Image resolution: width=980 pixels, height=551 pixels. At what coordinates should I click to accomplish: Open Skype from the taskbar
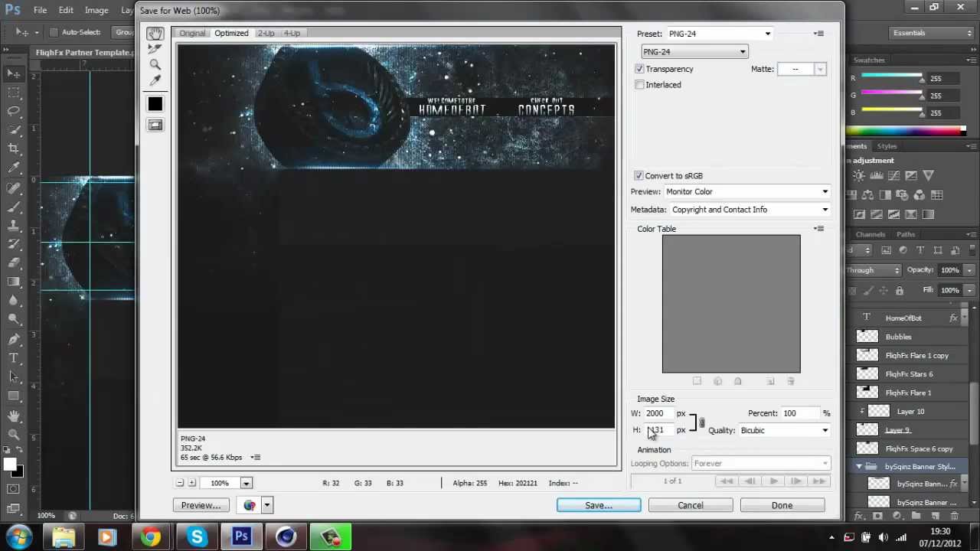197,537
